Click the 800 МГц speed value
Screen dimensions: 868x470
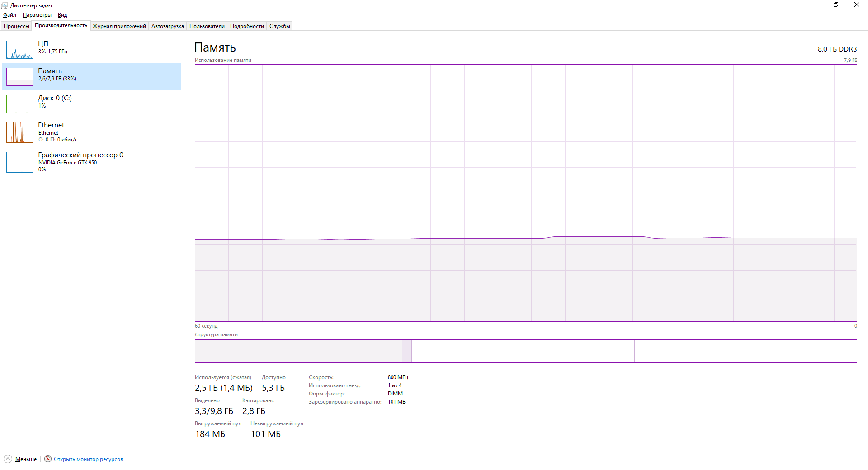tap(398, 377)
